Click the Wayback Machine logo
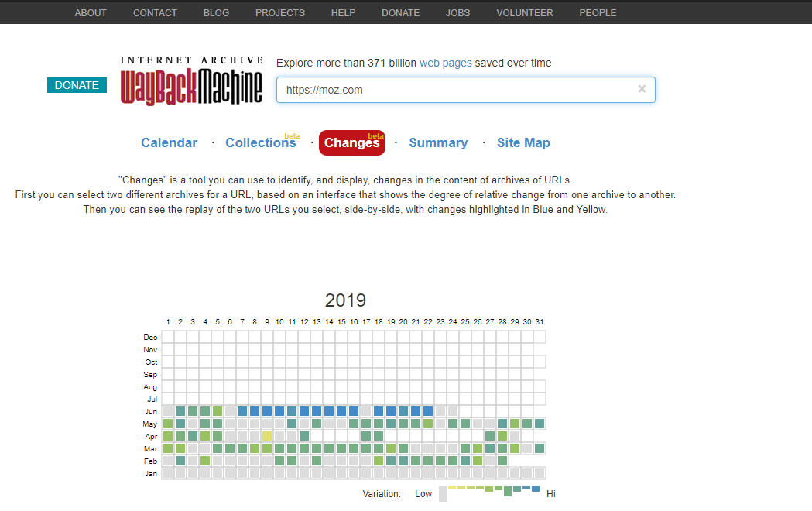812x511 pixels. 192,81
